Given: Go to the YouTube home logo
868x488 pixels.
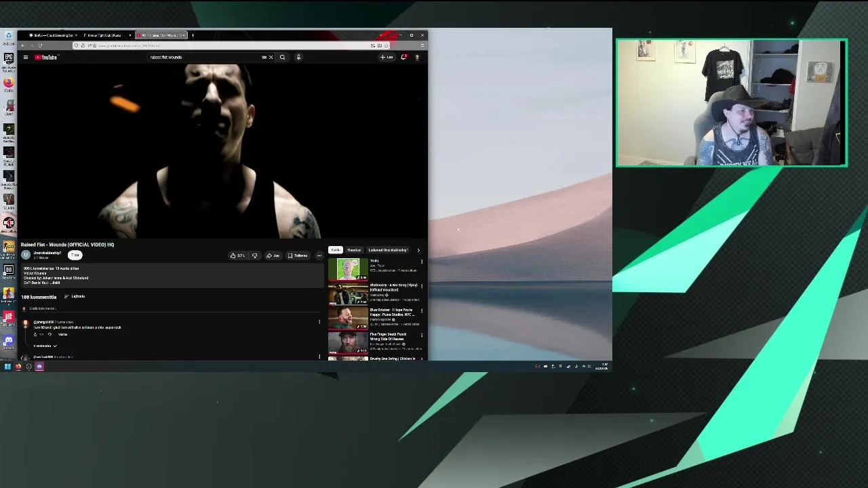Looking at the screenshot, I should [x=47, y=57].
